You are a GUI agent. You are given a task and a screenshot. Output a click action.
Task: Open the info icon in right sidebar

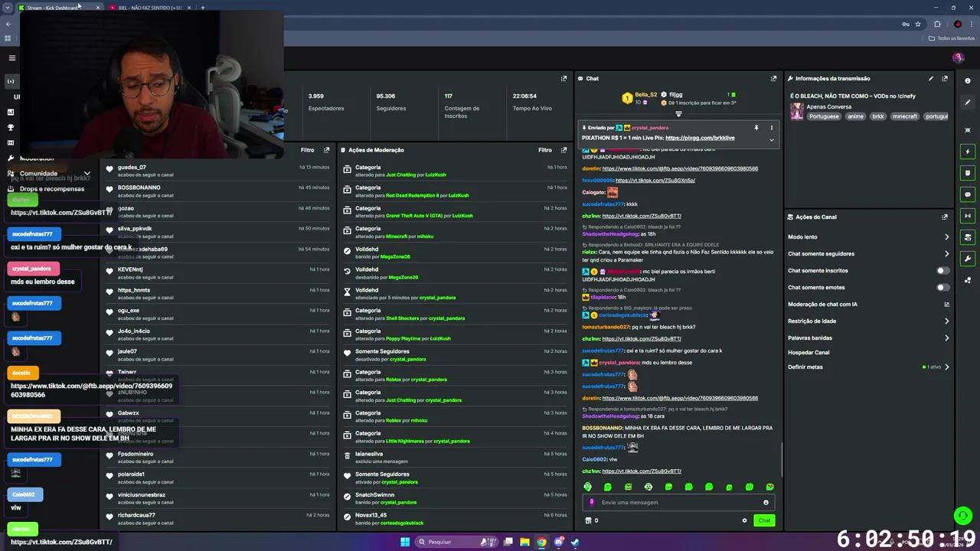coord(968,81)
